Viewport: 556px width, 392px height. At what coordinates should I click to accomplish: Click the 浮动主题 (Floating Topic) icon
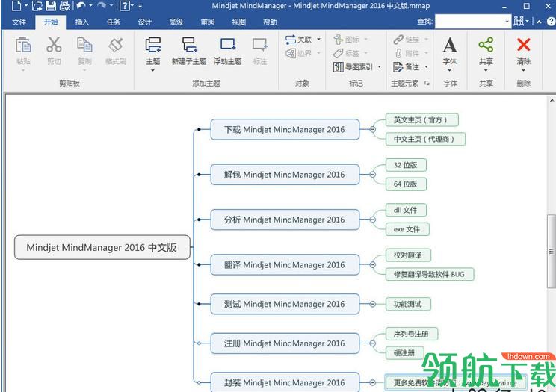click(x=228, y=45)
